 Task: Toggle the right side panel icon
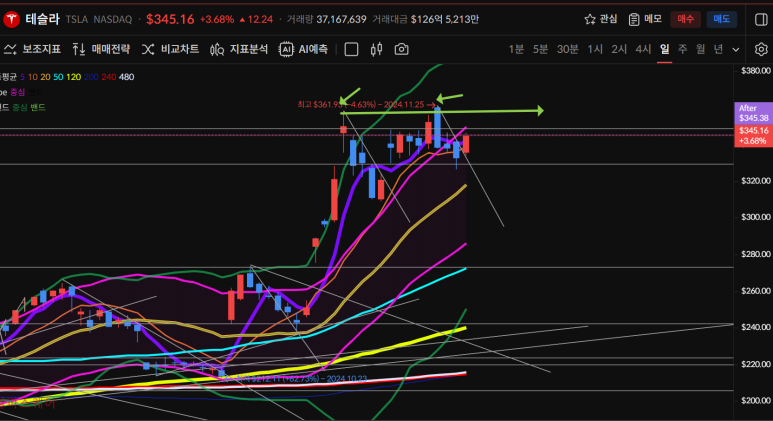(761, 19)
